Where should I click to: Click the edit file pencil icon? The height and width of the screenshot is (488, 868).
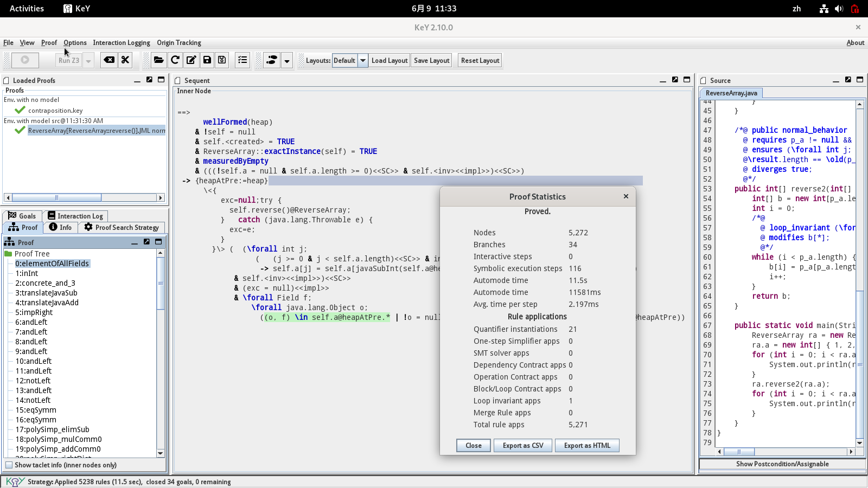point(191,60)
